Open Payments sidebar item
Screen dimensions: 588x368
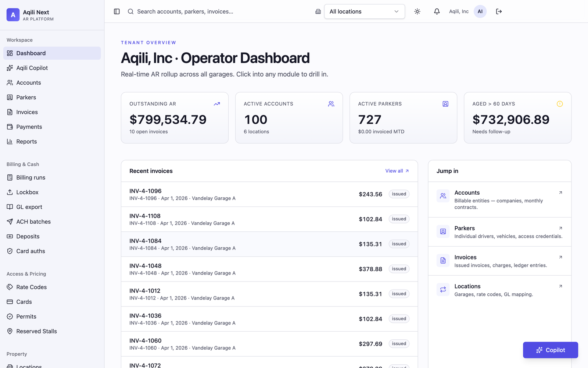pos(52,127)
